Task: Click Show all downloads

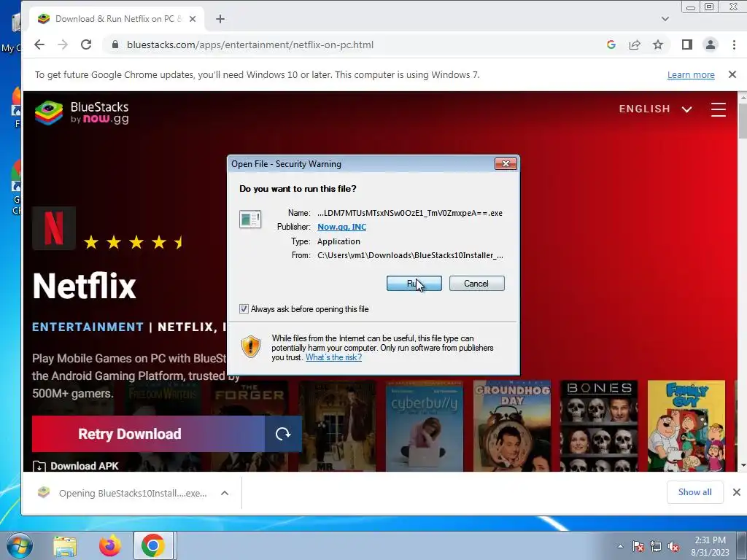Action: coord(694,492)
